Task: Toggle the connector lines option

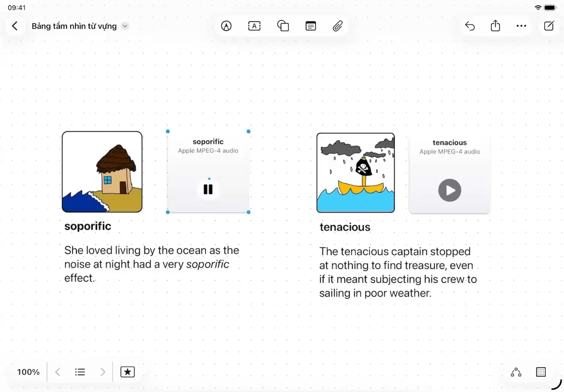Action: tap(516, 372)
